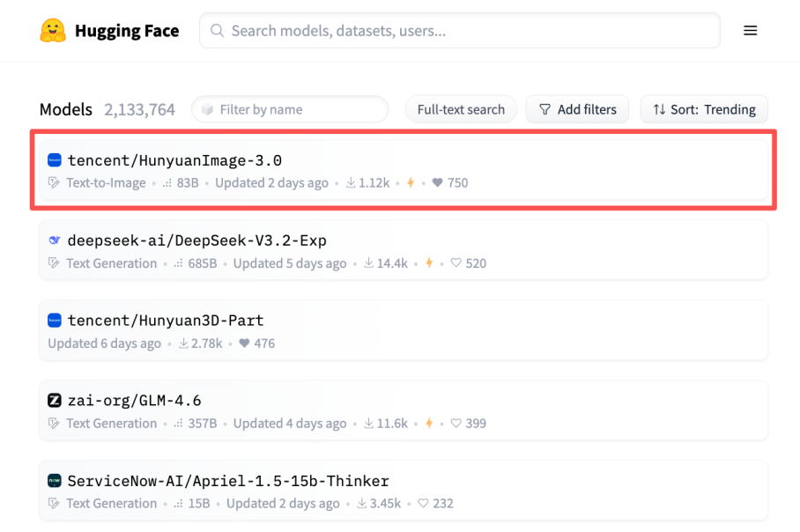This screenshot has width=800, height=532.
Task: Open the Sort: Trending dropdown
Action: coord(704,109)
